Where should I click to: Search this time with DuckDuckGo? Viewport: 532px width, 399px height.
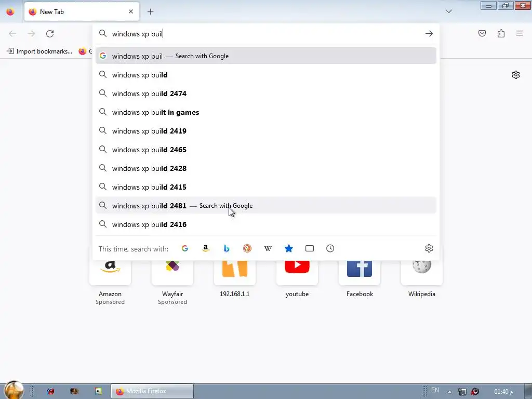(x=247, y=248)
